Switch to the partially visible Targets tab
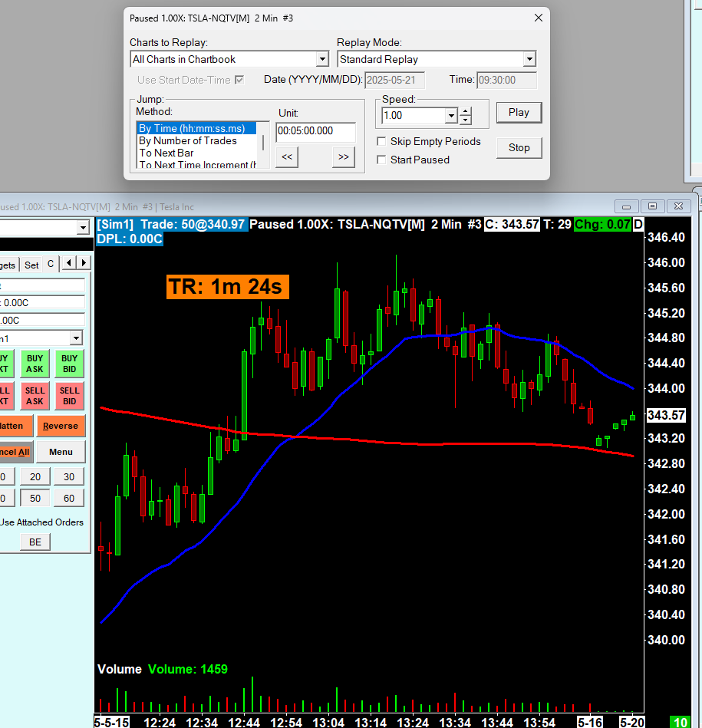This screenshot has width=702, height=728. (8, 265)
